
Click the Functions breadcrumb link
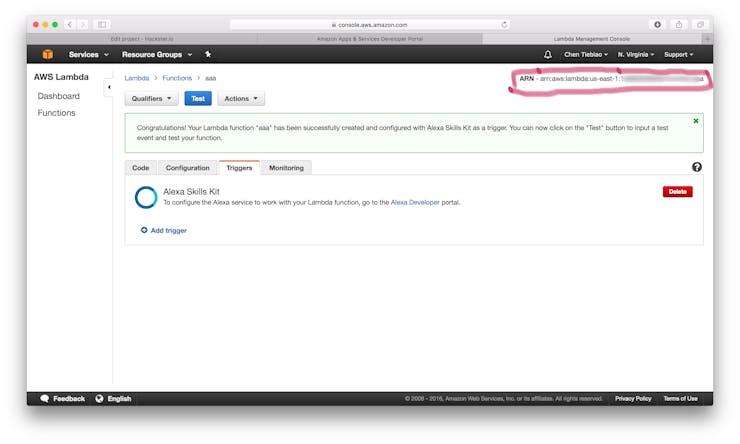(x=177, y=78)
